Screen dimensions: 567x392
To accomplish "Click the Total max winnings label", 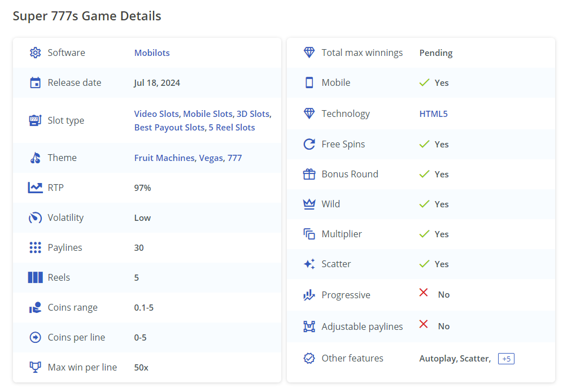I will tap(362, 53).
